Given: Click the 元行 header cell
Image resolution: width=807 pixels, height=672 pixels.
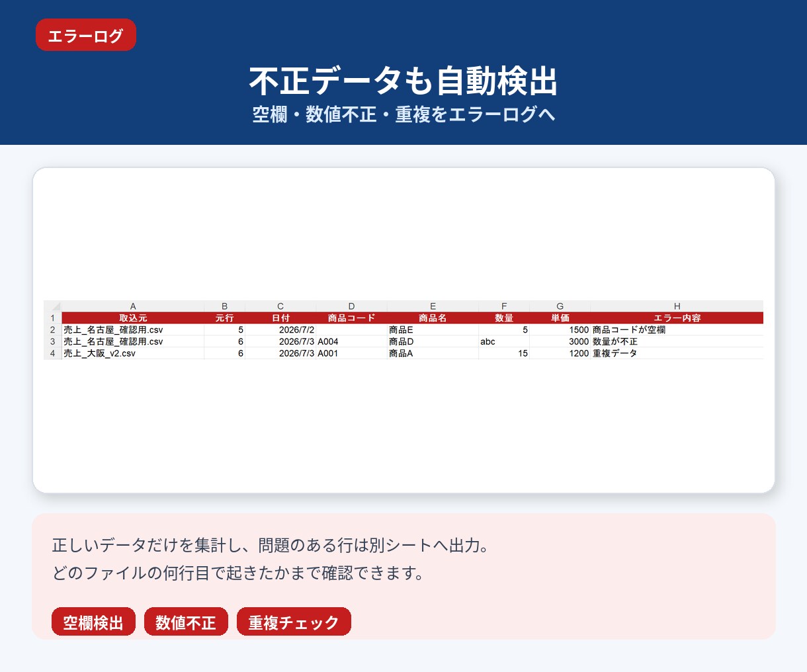Looking at the screenshot, I should (224, 317).
